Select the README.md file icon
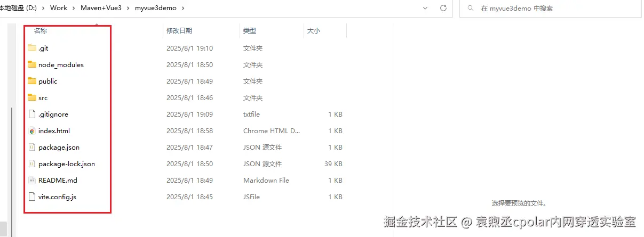Viewport: 644px width, 237px height. coord(32,181)
